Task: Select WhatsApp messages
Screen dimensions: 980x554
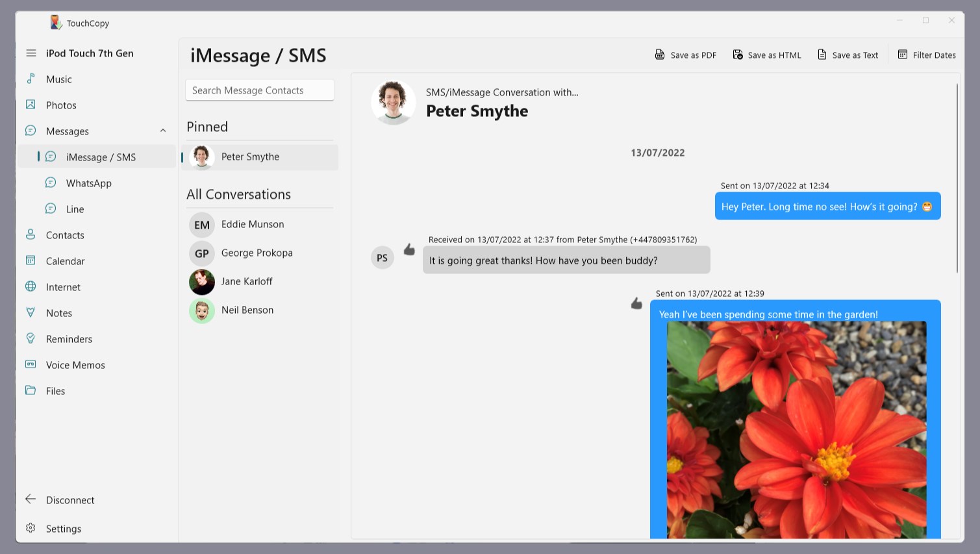Action: point(96,183)
